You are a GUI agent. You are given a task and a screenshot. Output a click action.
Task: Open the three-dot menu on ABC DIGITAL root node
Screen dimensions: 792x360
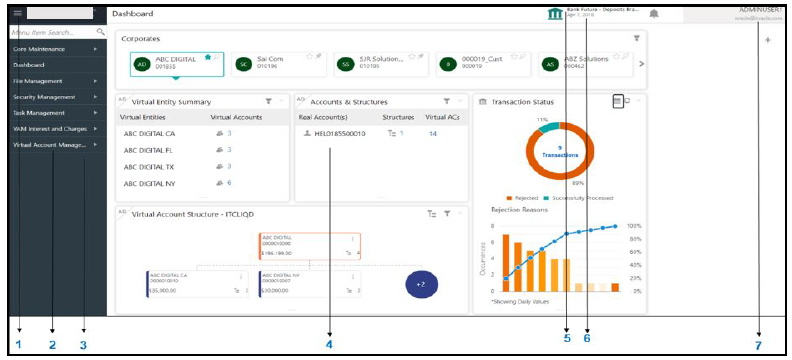(352, 239)
